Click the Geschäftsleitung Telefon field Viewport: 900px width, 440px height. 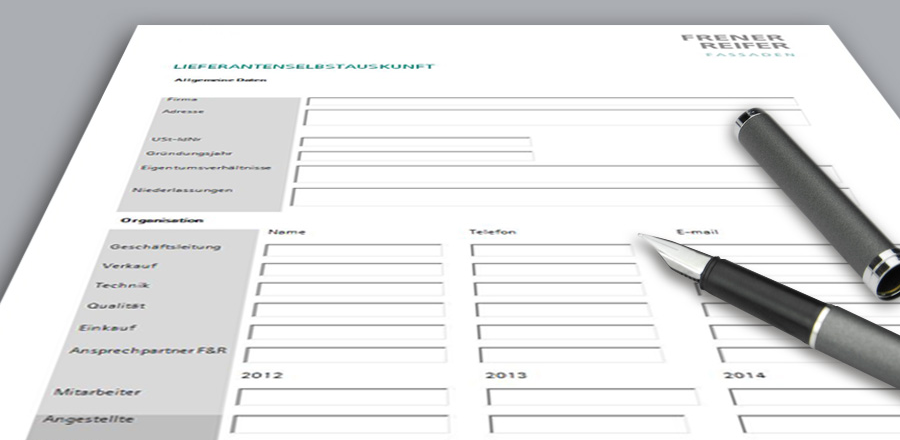(552, 250)
